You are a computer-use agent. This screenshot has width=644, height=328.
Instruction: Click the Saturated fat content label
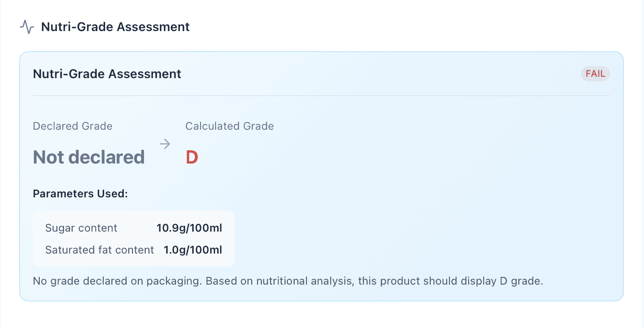pos(100,250)
